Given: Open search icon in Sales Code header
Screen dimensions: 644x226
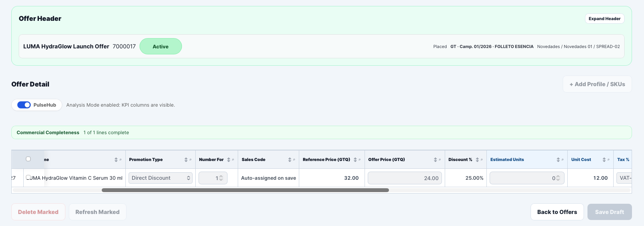Looking at the screenshot, I should click(x=294, y=160).
